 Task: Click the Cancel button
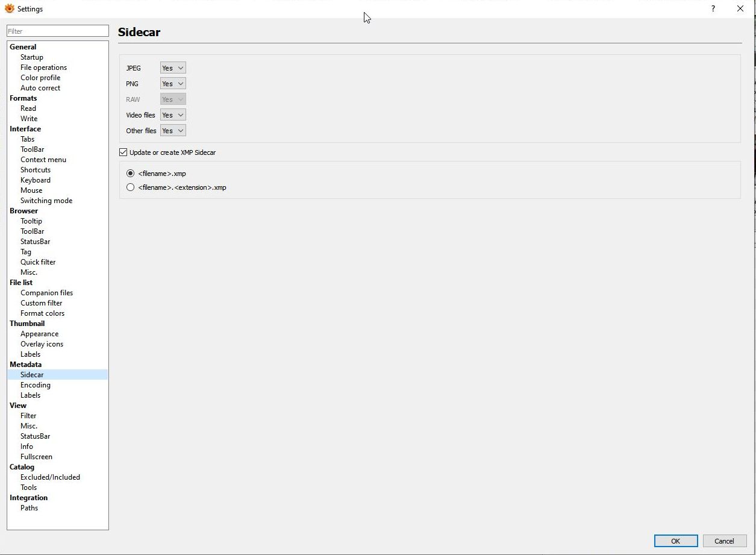click(724, 541)
